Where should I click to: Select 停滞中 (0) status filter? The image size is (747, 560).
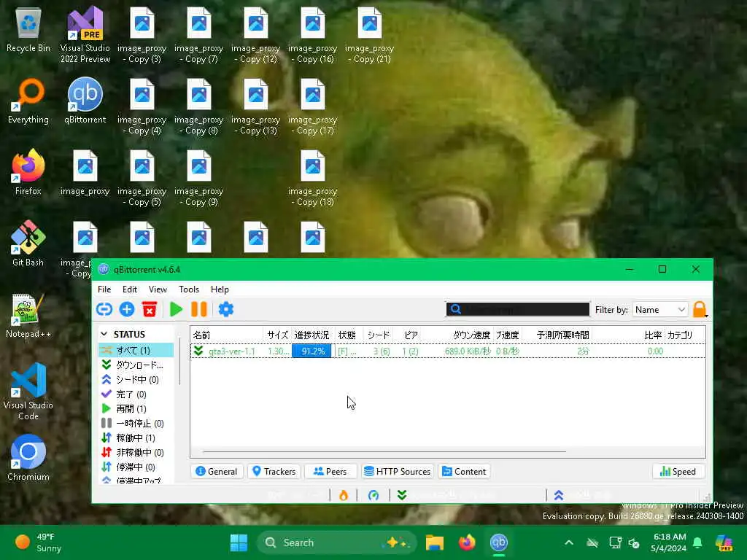tap(136, 467)
